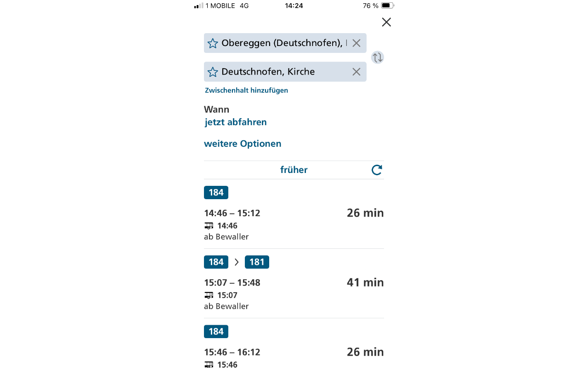Viewport: 588px width, 368px height.
Task: Tap the bus icon of the 14:46 departure
Action: click(x=209, y=226)
